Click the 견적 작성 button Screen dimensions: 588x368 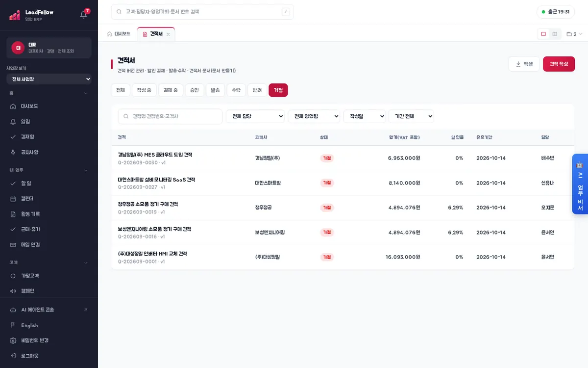[x=559, y=64]
